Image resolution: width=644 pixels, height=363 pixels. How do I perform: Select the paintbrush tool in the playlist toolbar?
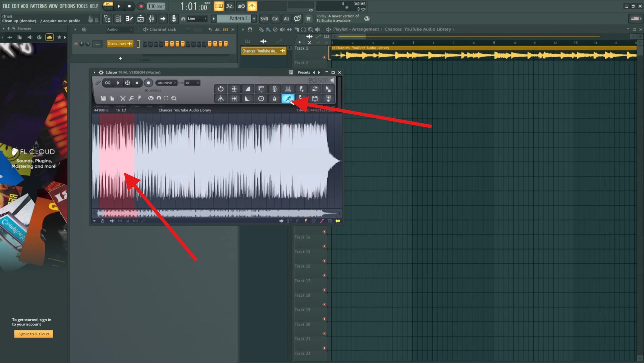point(268,29)
